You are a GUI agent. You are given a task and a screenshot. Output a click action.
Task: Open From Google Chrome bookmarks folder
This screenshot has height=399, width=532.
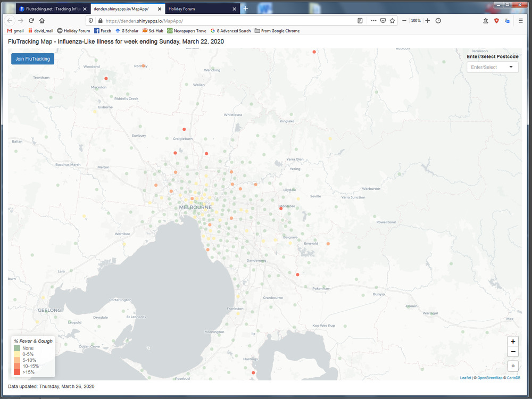pos(277,31)
